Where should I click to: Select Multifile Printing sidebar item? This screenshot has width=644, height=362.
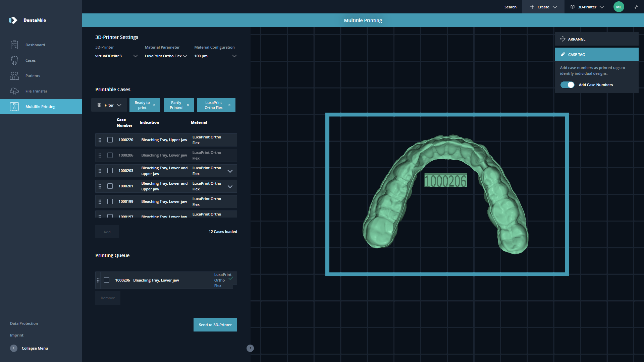click(41, 107)
